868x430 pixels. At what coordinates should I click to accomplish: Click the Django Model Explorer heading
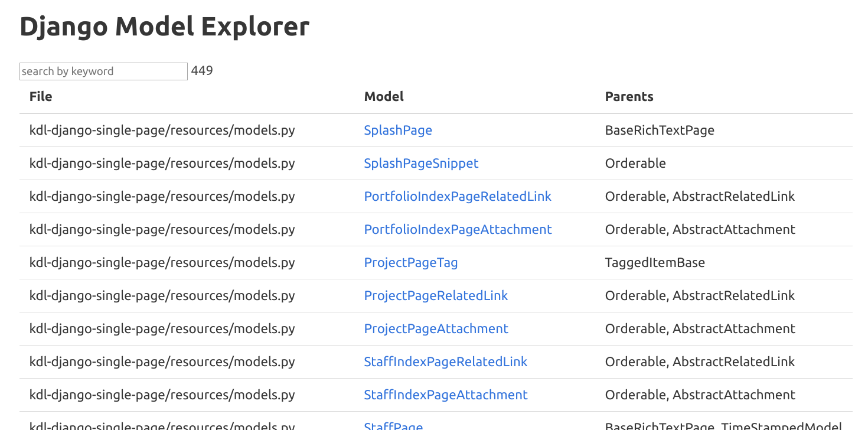point(165,27)
